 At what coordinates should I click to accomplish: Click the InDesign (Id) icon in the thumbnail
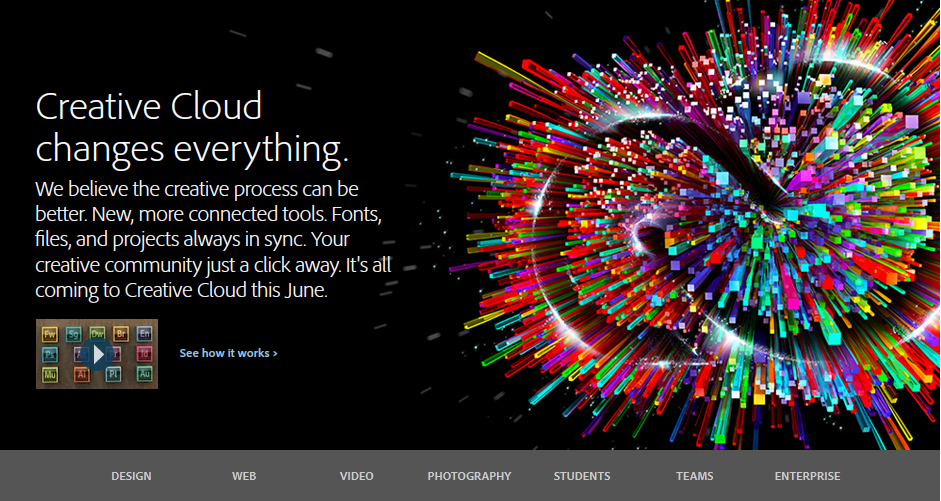[145, 354]
